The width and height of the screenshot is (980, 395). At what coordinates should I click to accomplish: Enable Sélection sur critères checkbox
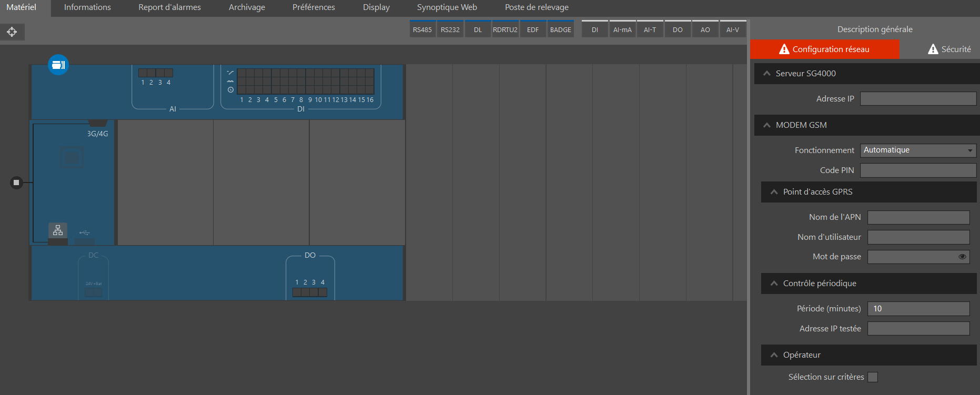(x=873, y=377)
